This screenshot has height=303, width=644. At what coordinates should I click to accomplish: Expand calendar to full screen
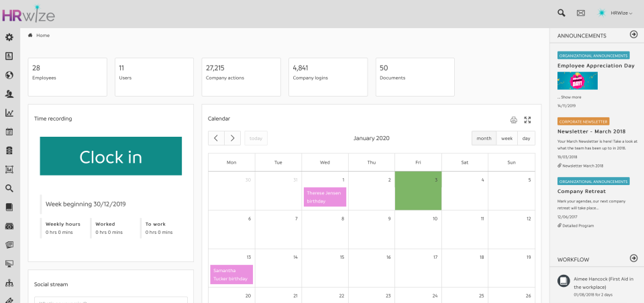(528, 120)
